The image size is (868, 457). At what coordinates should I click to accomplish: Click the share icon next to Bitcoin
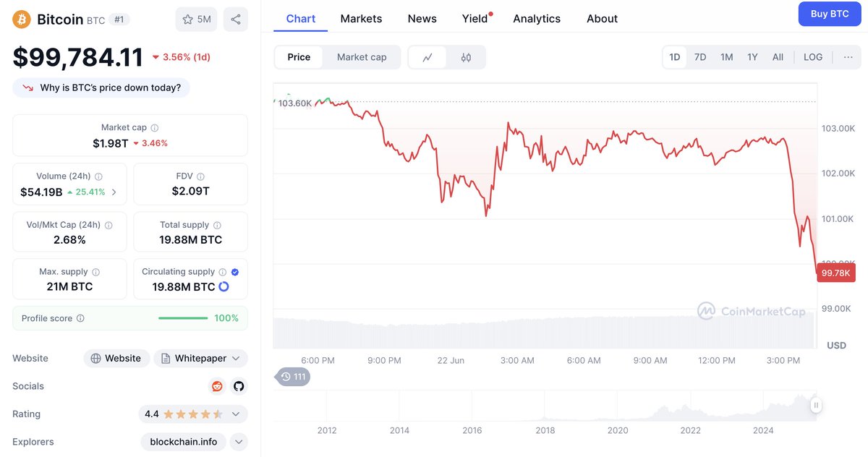tap(236, 20)
